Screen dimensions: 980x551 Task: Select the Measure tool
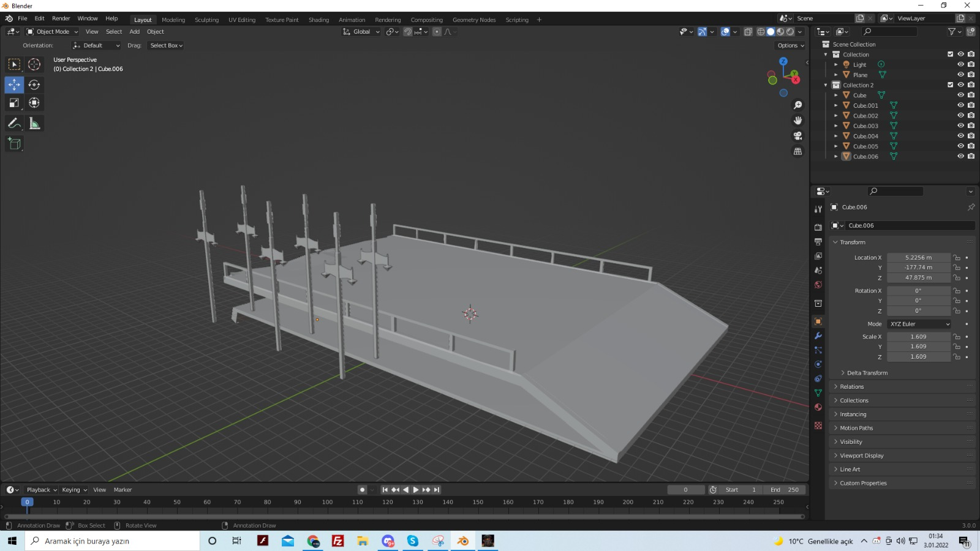tap(34, 124)
